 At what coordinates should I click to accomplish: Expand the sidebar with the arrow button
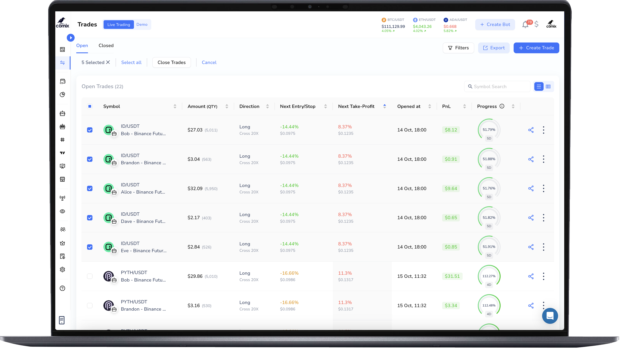point(71,38)
